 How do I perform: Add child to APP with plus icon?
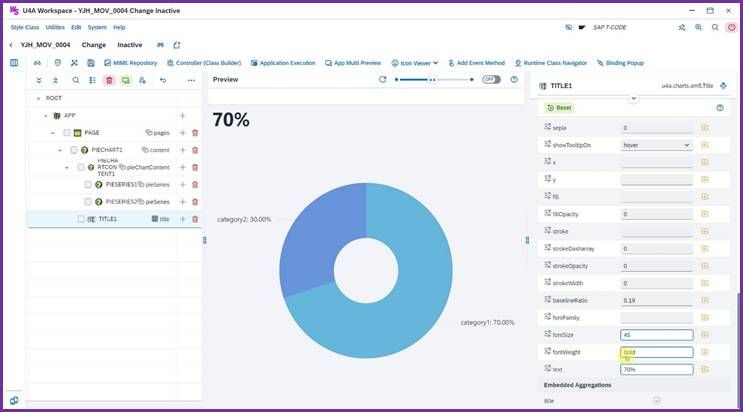pos(182,115)
